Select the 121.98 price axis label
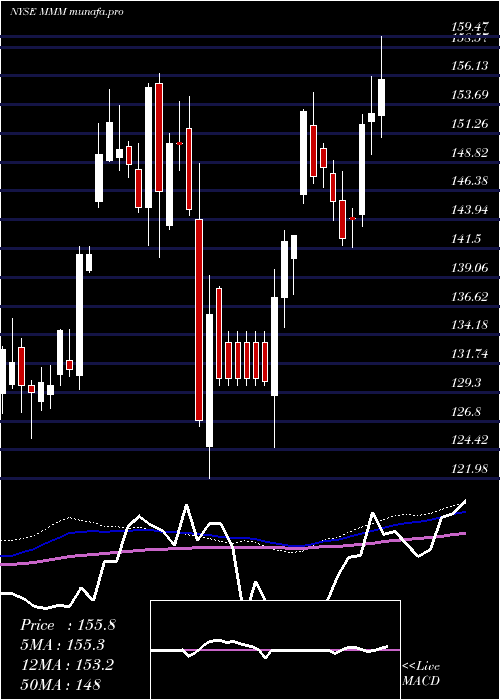 (x=470, y=469)
